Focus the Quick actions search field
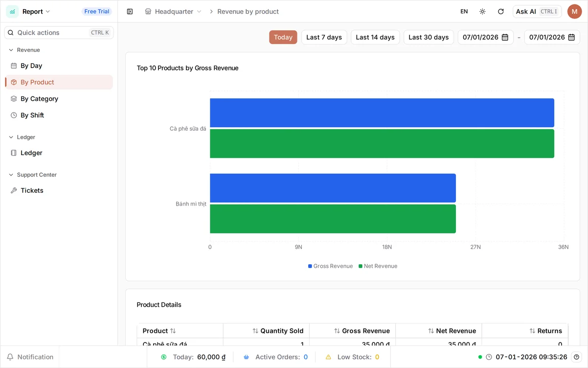This screenshot has height=368, width=588. (59, 33)
